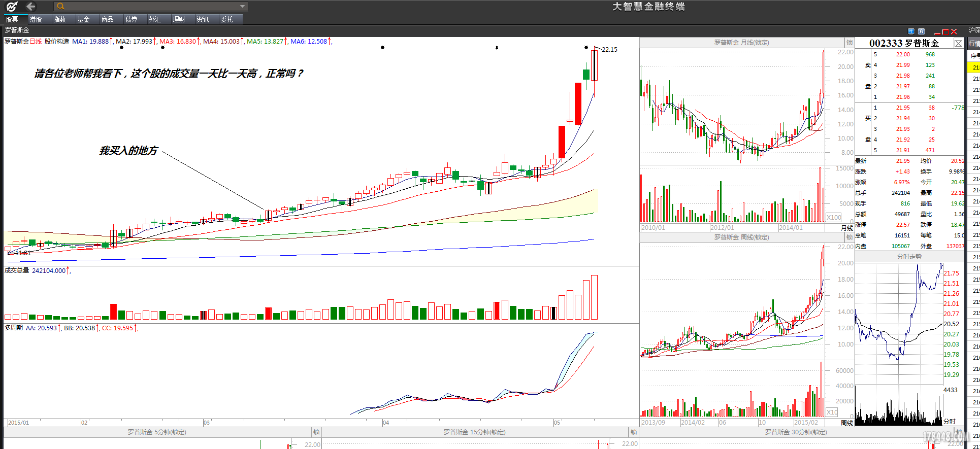The width and height of the screenshot is (980, 449).
Task: Click buy level 5 price 21.91
Action: (x=903, y=150)
